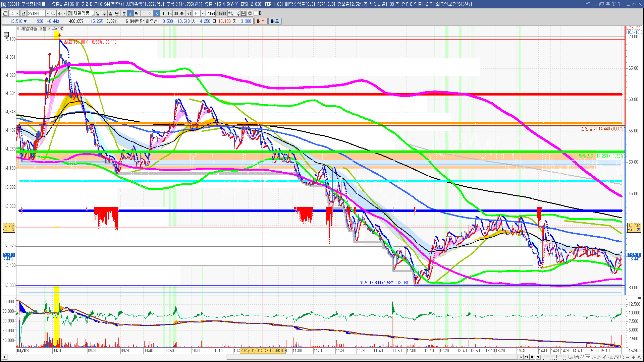Select the 분 (minute) chart period toggle
The width and height of the screenshot is (644, 362).
point(124,13)
